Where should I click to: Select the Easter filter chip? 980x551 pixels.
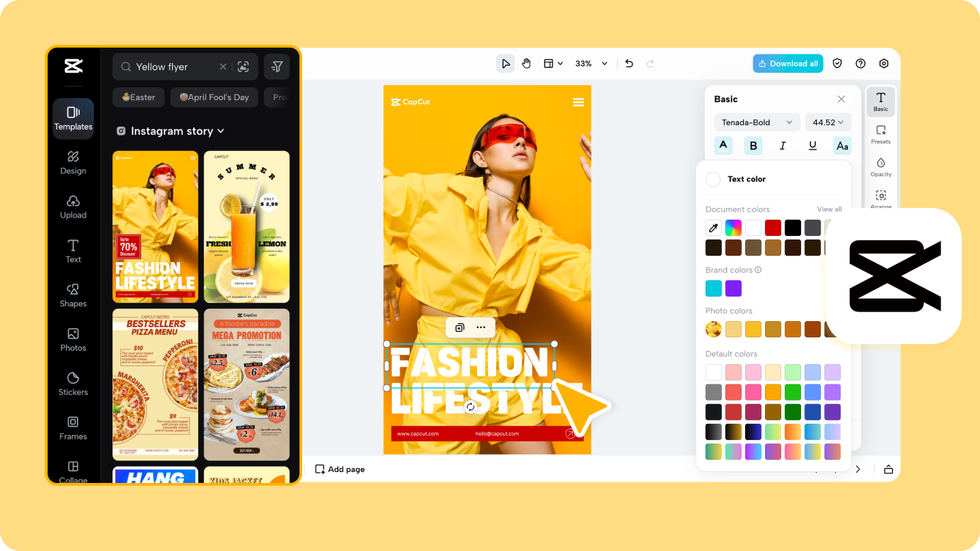tap(138, 97)
